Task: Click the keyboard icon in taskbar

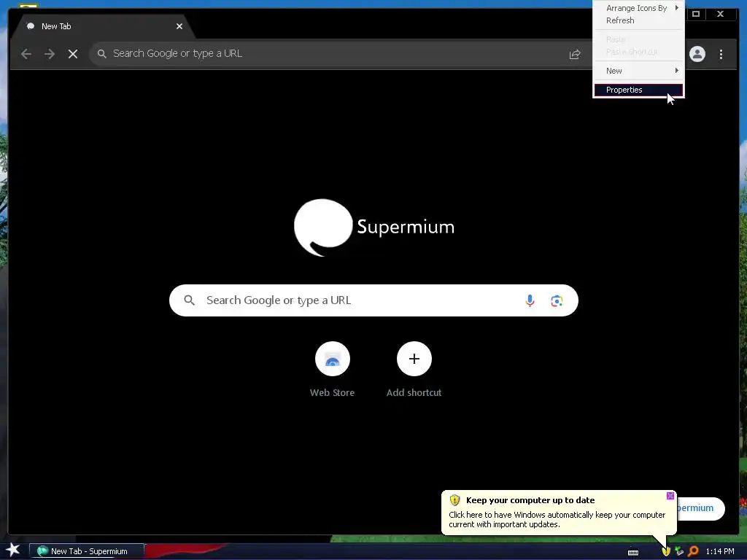Action: 633,553
